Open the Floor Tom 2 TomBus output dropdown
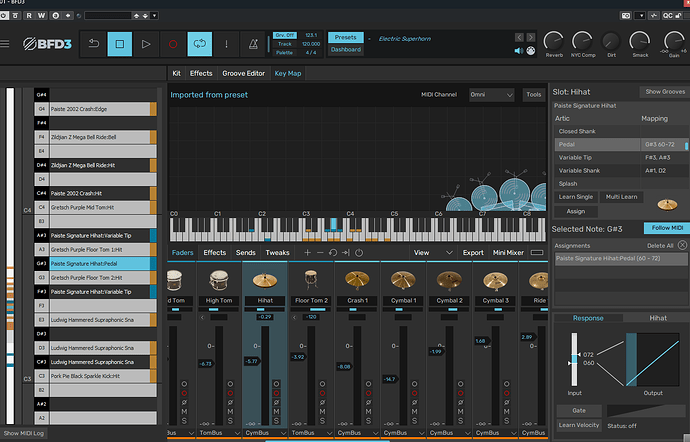 (x=311, y=433)
